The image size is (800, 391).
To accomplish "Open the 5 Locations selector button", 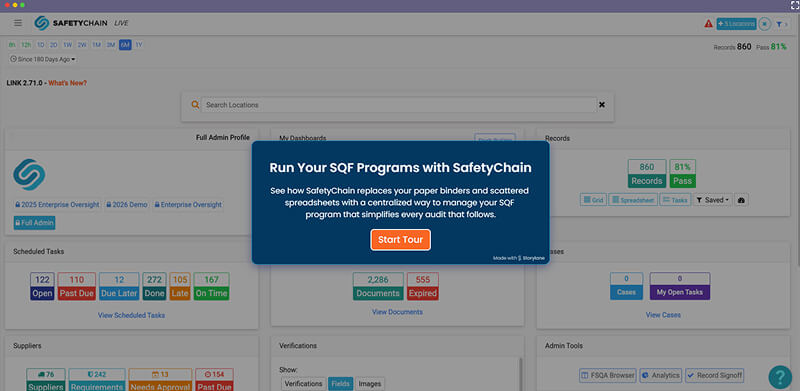I will (736, 23).
